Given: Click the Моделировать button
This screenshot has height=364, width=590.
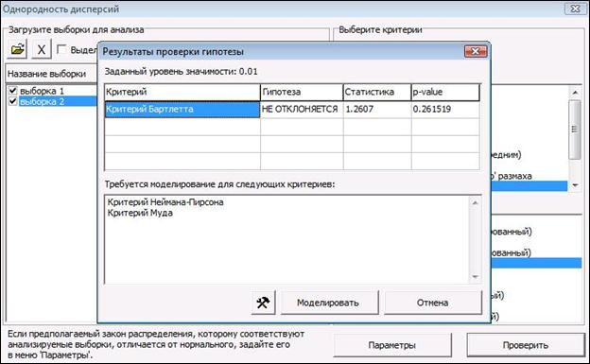Looking at the screenshot, I should point(329,303).
